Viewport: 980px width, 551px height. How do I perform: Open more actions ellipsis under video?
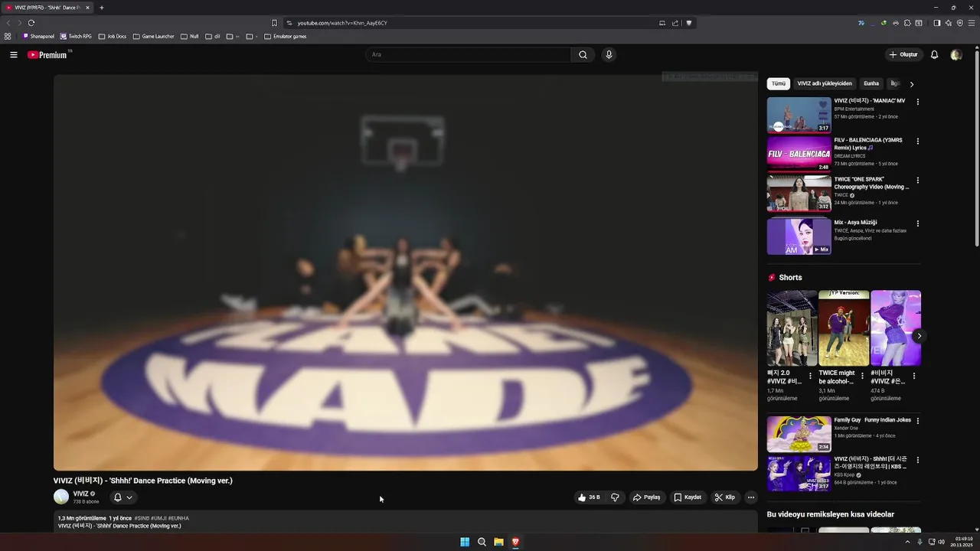click(751, 497)
